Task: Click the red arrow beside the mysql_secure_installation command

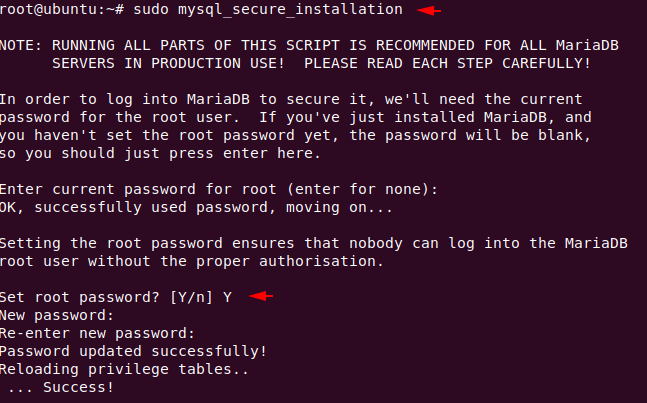Action: [x=428, y=10]
